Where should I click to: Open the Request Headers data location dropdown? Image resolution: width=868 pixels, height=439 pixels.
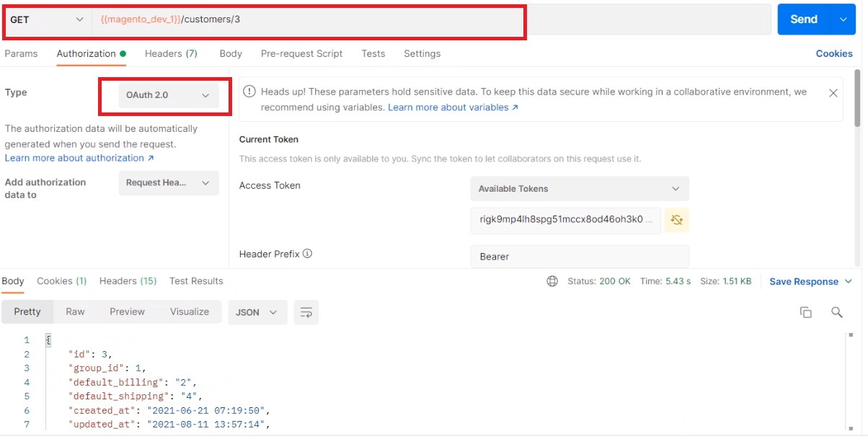pos(169,183)
